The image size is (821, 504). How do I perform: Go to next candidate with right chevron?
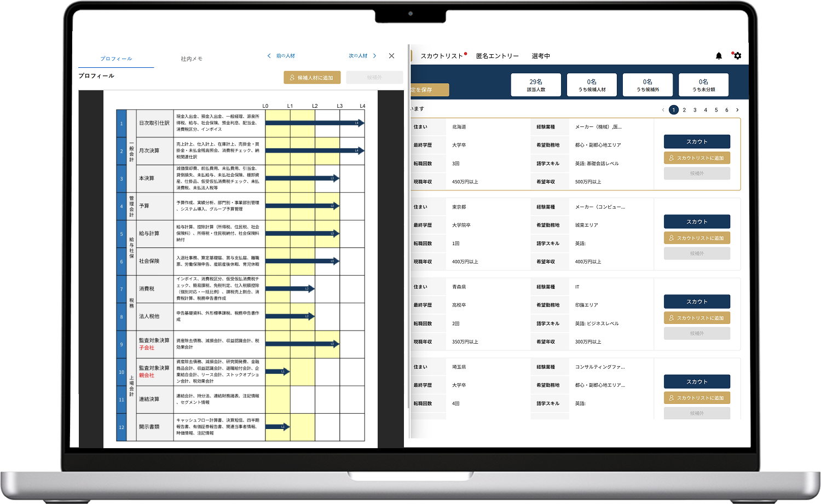tap(374, 56)
